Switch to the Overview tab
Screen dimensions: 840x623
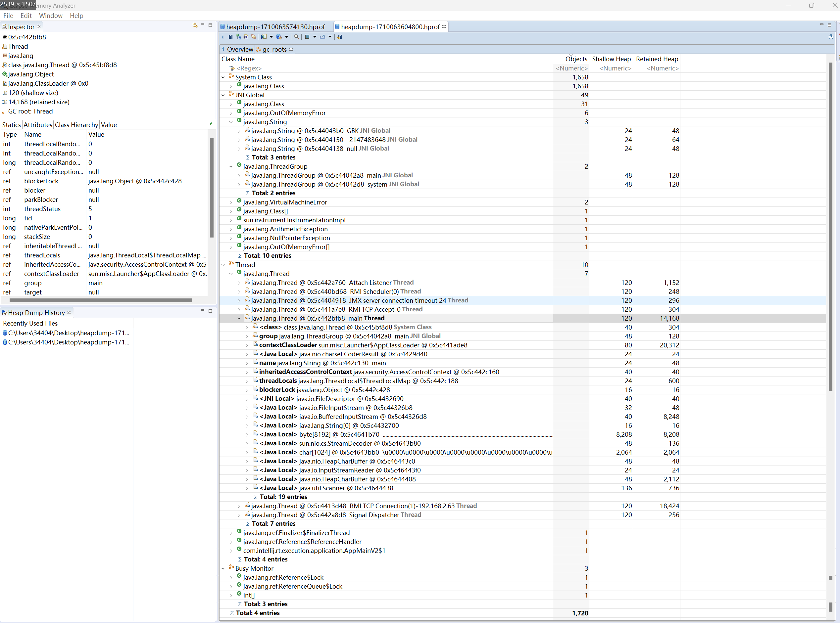tap(237, 49)
